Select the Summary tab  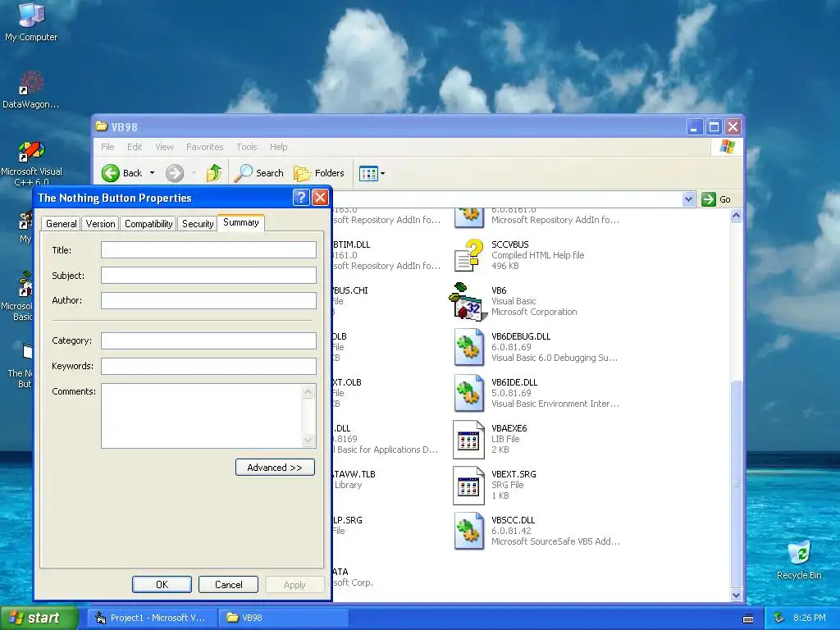tap(240, 222)
